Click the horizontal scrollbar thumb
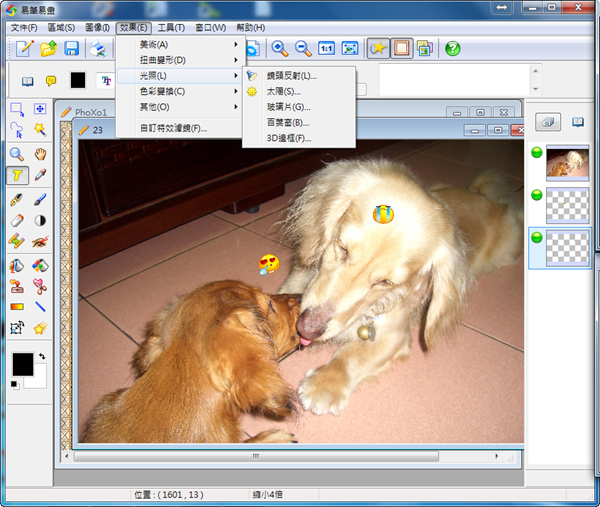600x507 pixels. pyautogui.click(x=256, y=456)
